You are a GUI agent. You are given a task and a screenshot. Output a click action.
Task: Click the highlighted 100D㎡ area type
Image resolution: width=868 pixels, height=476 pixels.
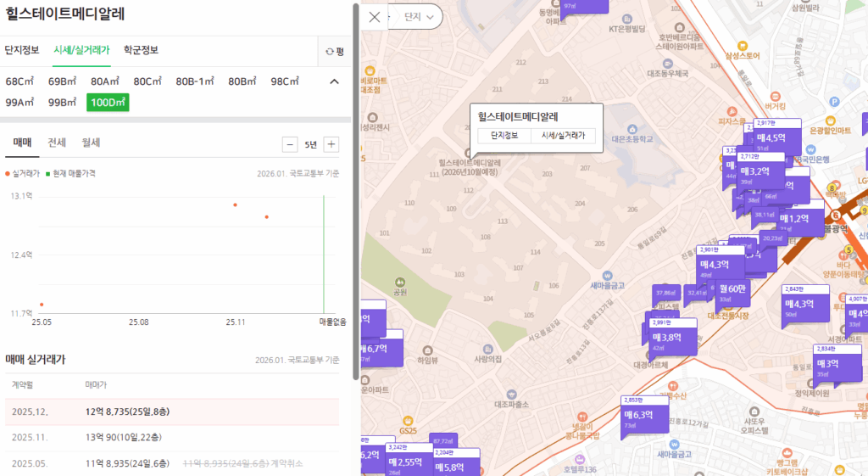[108, 103]
